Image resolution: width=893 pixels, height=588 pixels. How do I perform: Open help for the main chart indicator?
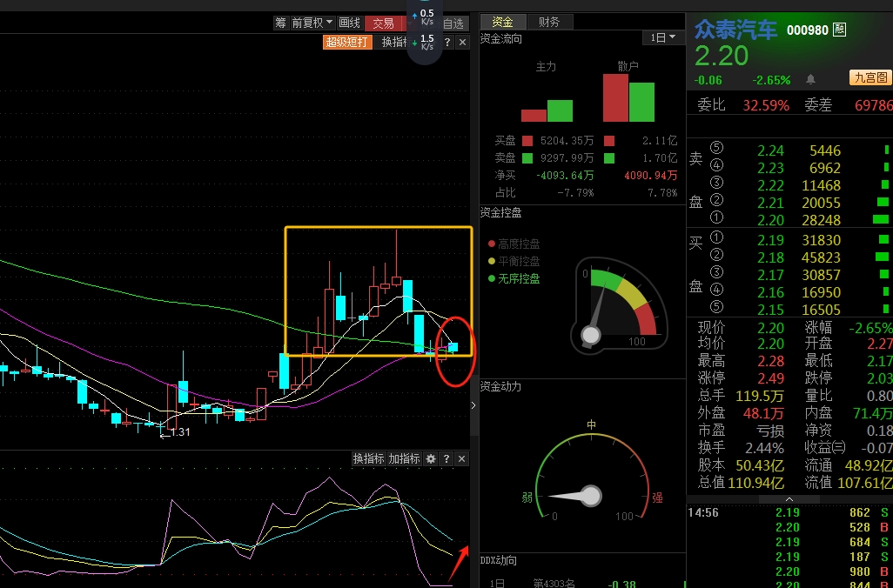point(447,42)
